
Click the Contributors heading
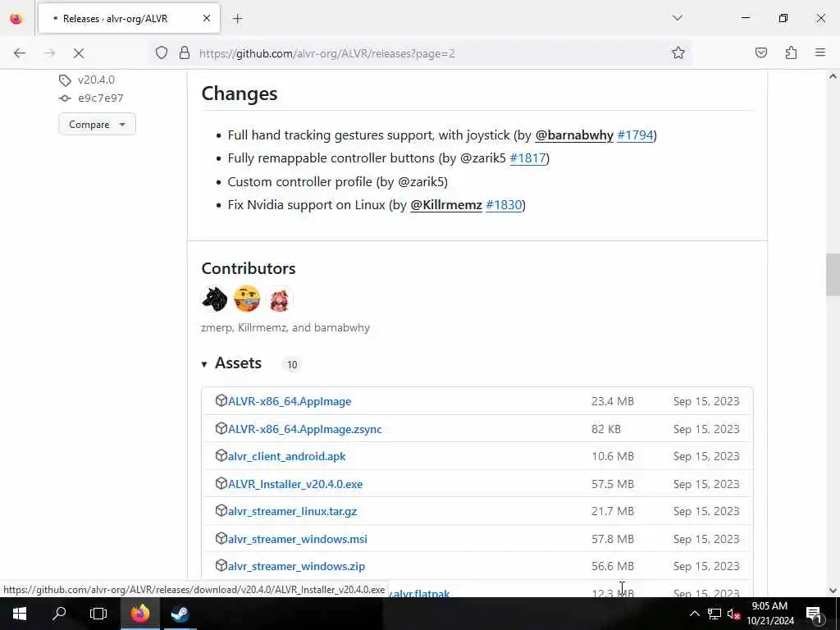click(249, 268)
